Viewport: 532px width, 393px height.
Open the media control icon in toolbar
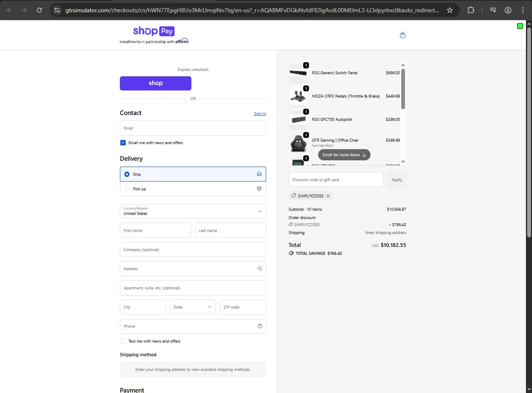coord(493,10)
